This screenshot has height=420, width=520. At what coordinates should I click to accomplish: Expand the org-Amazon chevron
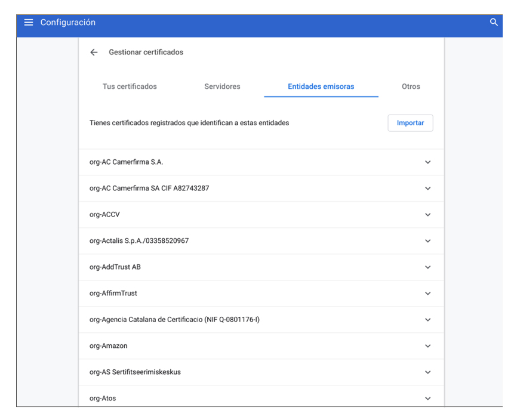pos(428,346)
